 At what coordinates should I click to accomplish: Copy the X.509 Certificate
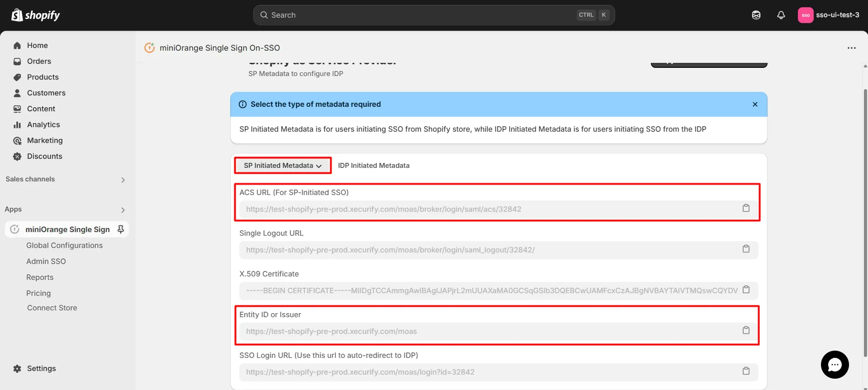(746, 290)
